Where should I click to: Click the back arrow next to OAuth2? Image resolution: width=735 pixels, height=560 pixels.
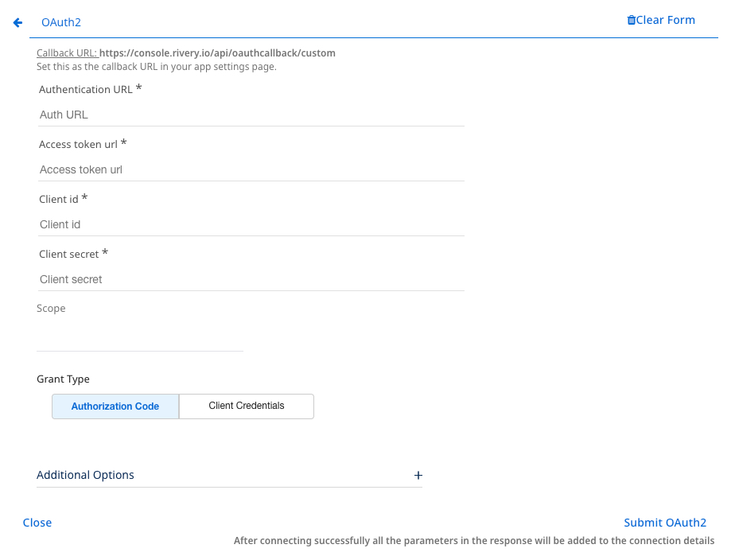click(x=17, y=23)
